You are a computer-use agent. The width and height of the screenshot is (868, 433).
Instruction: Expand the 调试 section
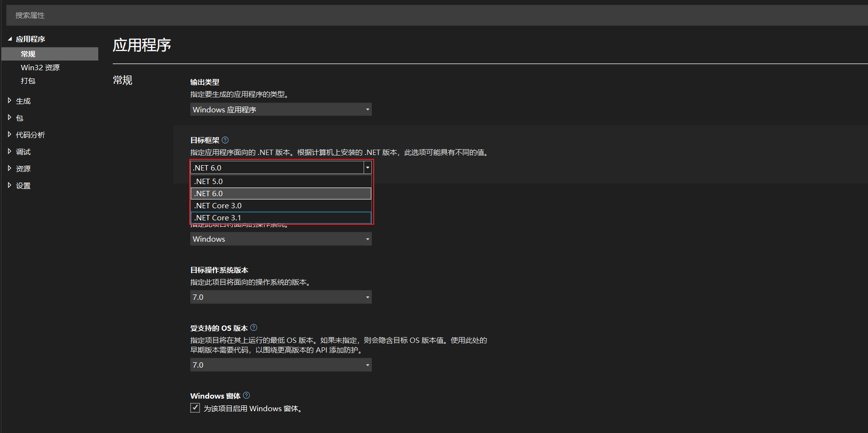pyautogui.click(x=9, y=152)
